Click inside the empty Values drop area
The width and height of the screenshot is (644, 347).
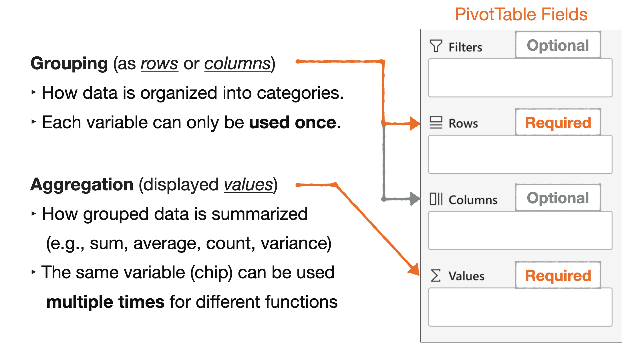tap(520, 307)
